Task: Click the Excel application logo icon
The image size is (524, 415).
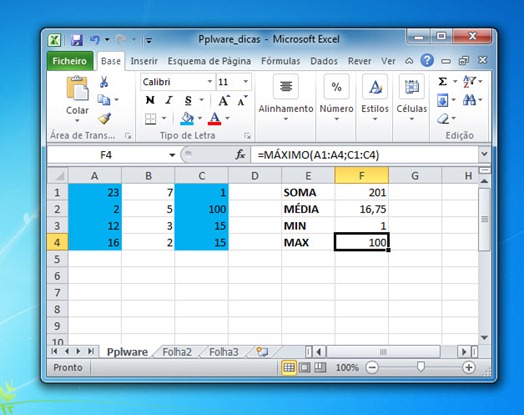Action: pos(54,40)
